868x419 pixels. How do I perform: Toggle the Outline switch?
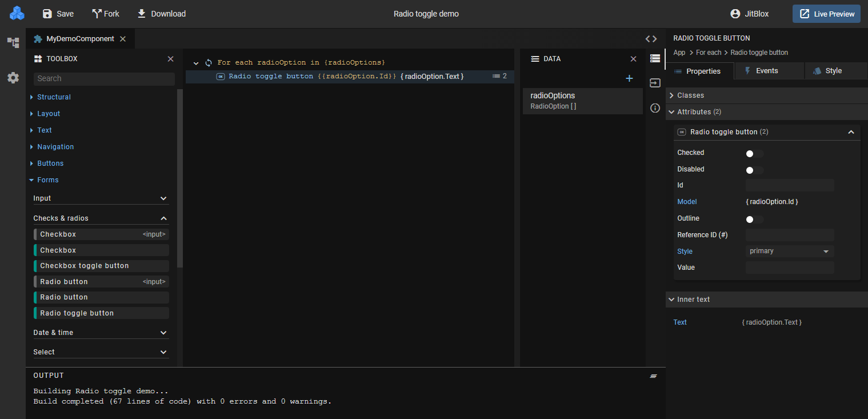click(754, 219)
